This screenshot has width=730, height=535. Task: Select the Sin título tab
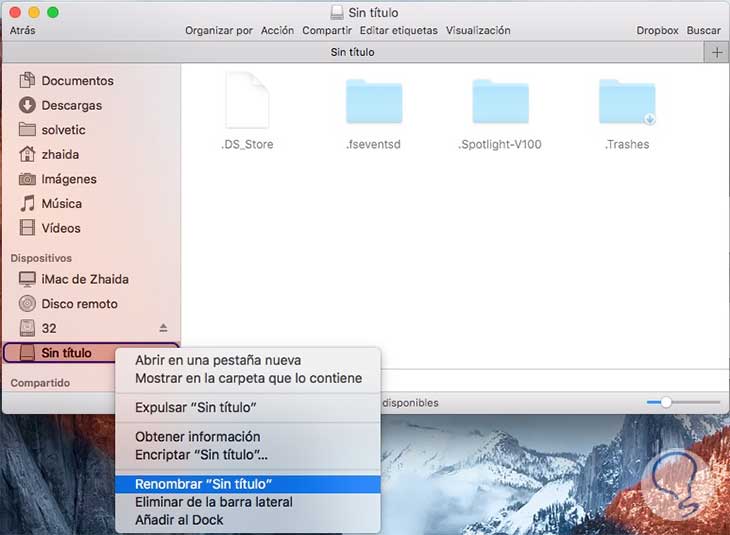[x=352, y=52]
